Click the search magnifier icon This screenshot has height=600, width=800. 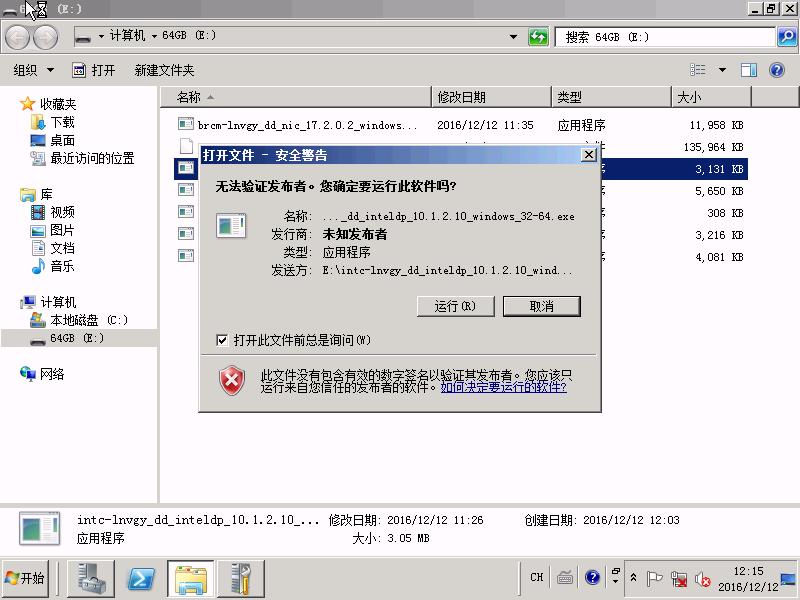(787, 37)
